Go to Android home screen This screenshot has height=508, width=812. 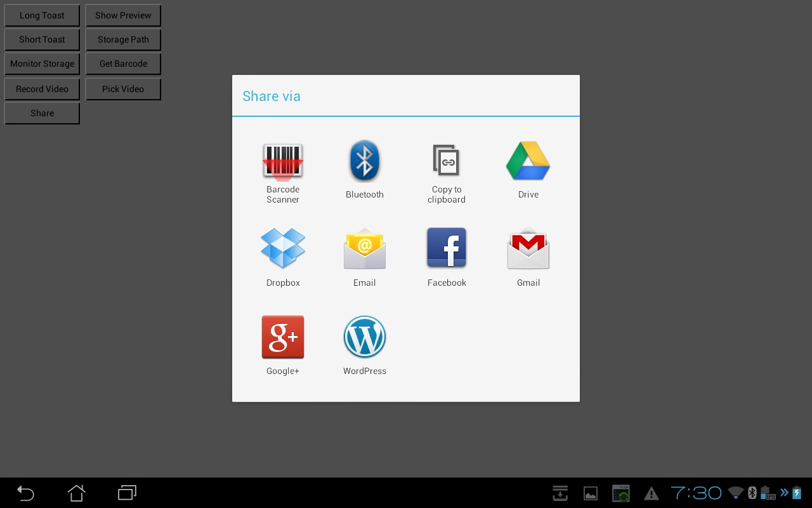tap(76, 493)
